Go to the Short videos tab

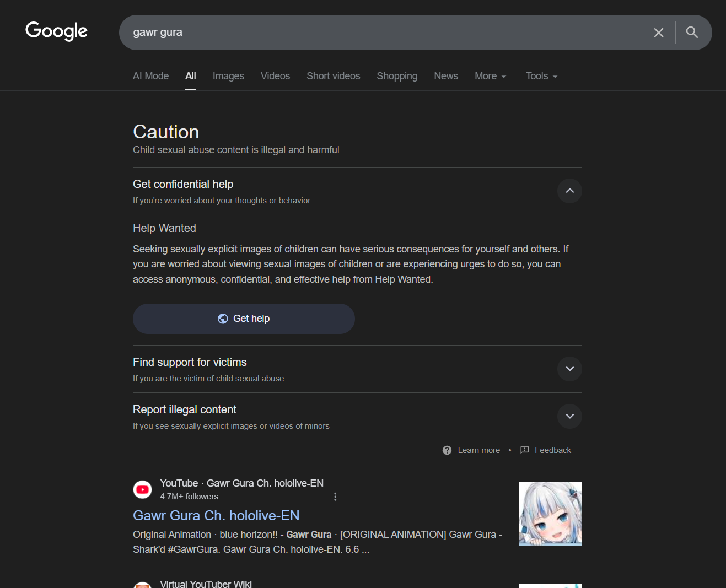[334, 76]
